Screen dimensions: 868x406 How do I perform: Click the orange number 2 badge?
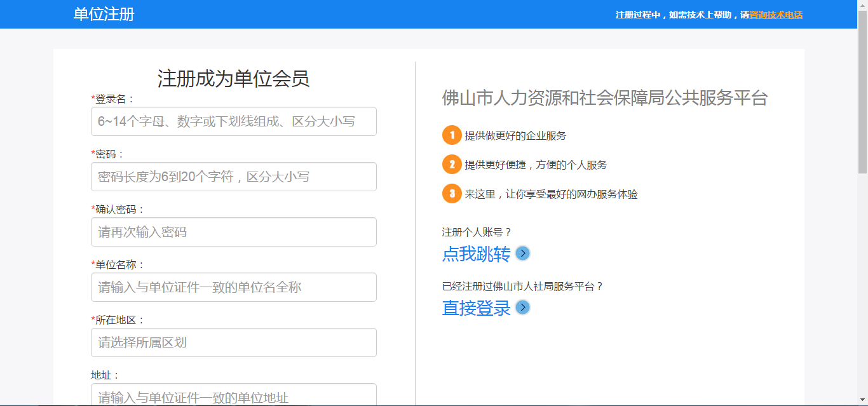point(452,165)
